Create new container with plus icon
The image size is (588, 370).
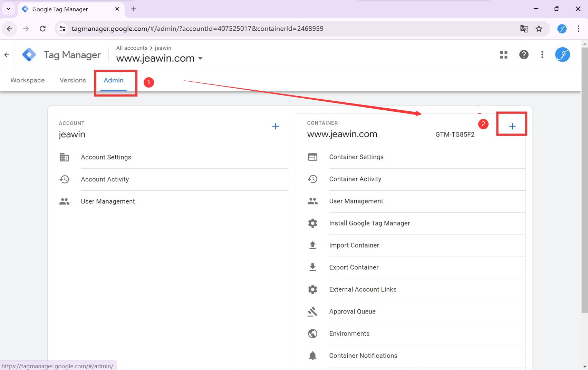[x=512, y=127]
